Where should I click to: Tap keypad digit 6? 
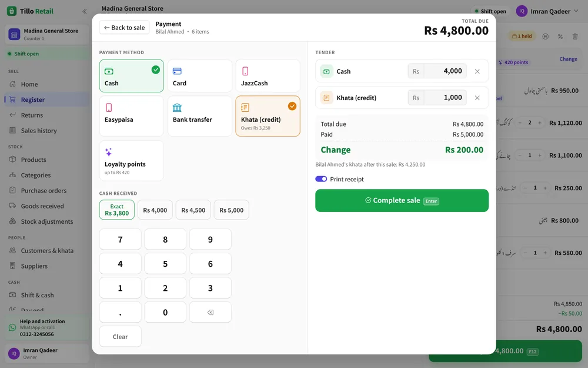pos(211,264)
